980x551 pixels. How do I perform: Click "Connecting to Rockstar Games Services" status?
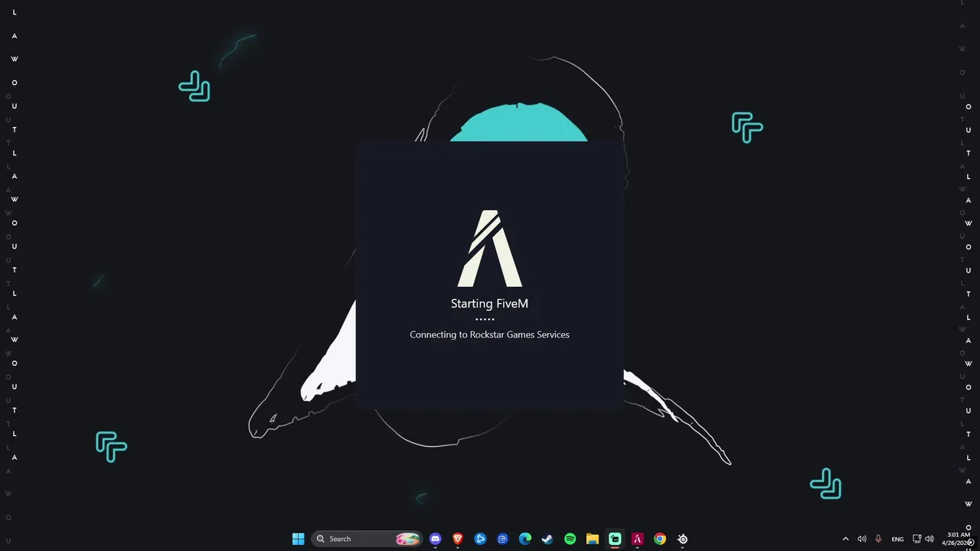pyautogui.click(x=489, y=334)
